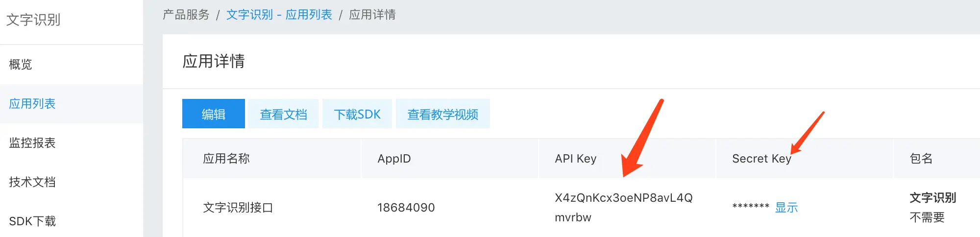Open 应用列表 sidebar item
Viewport: 980px width, 237px height.
[x=32, y=103]
